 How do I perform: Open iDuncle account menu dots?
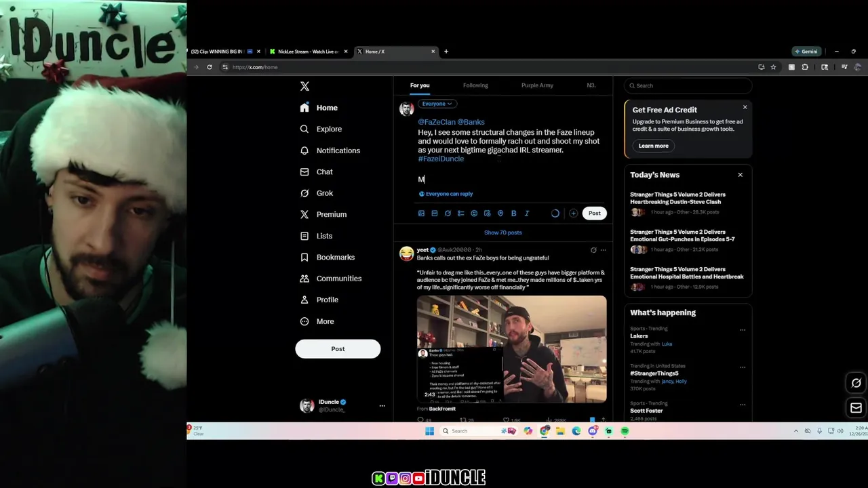[382, 406]
